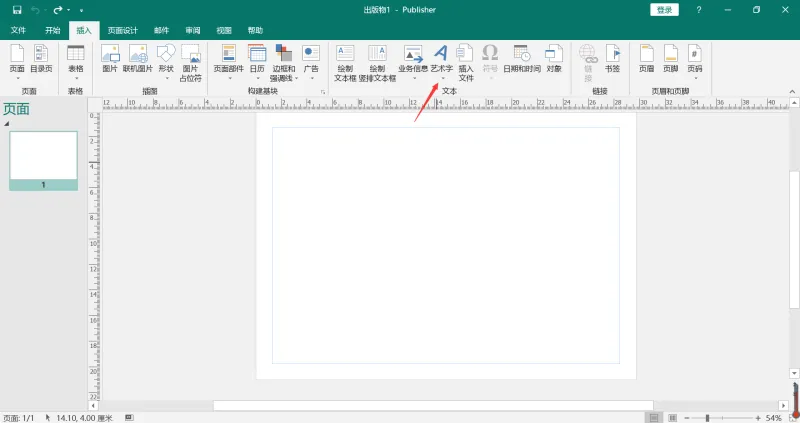Click the 登录 sign-in button

664,10
